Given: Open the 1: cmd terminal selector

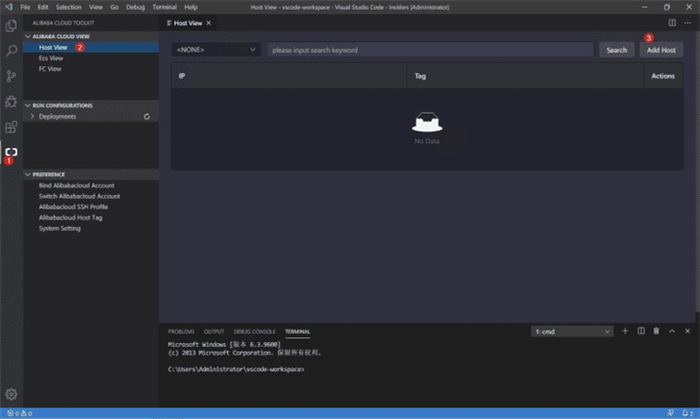Looking at the screenshot, I should (572, 332).
